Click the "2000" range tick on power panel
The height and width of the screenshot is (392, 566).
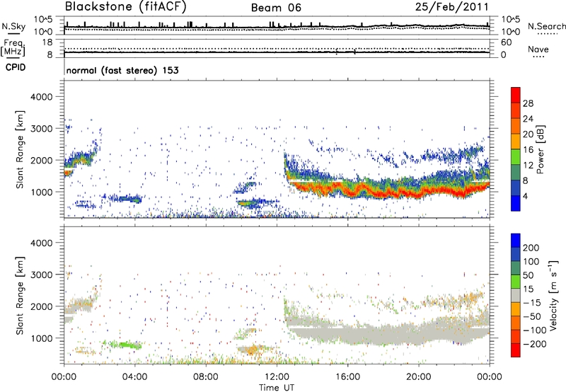tap(41, 160)
